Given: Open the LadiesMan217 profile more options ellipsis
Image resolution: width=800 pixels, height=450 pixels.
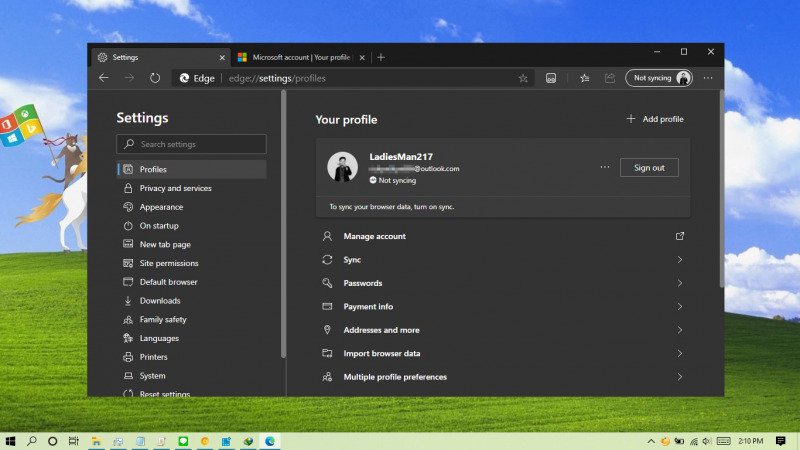Looking at the screenshot, I should [x=605, y=167].
